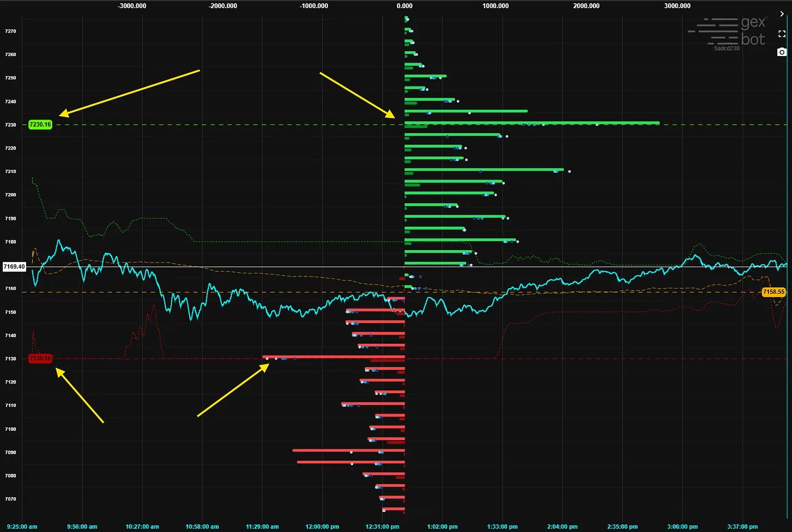Click the orange 7158.55 price label
792x532 pixels.
coord(774,292)
